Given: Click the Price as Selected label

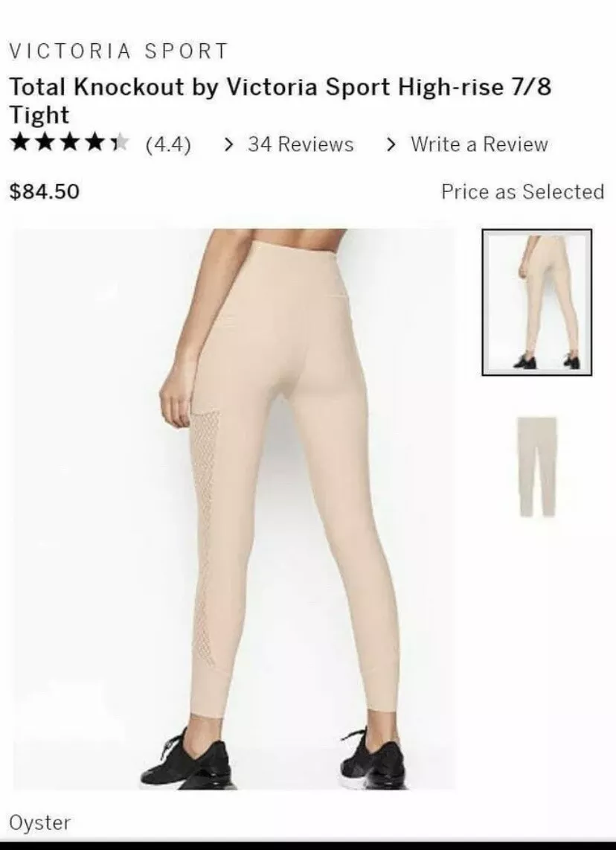Looking at the screenshot, I should pyautogui.click(x=522, y=191).
